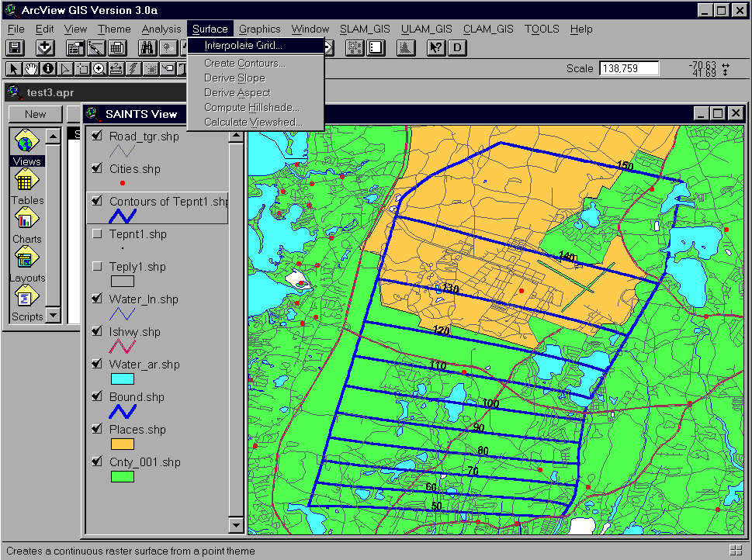Open Layouts icon in project window

point(26,258)
